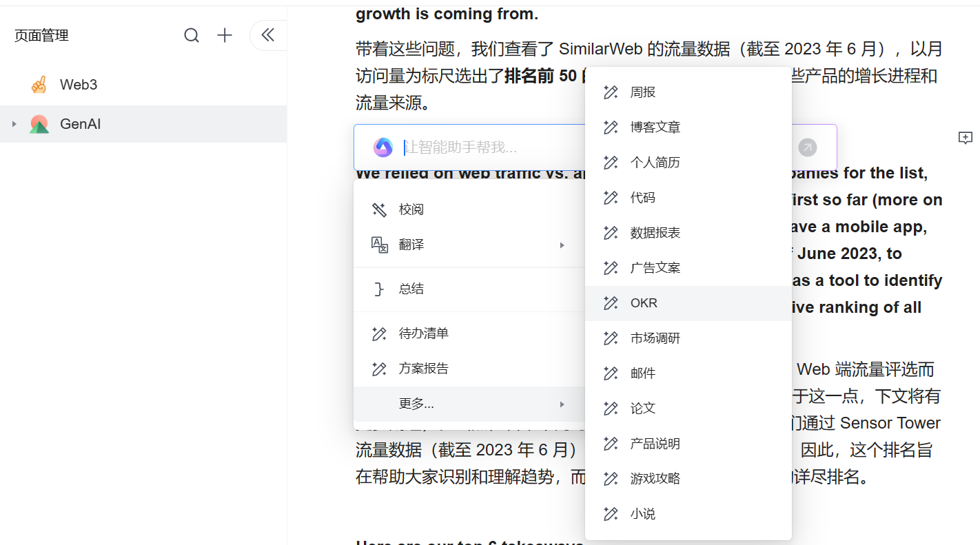980x545 pixels.
Task: Add a new page with plus icon
Action: point(225,36)
